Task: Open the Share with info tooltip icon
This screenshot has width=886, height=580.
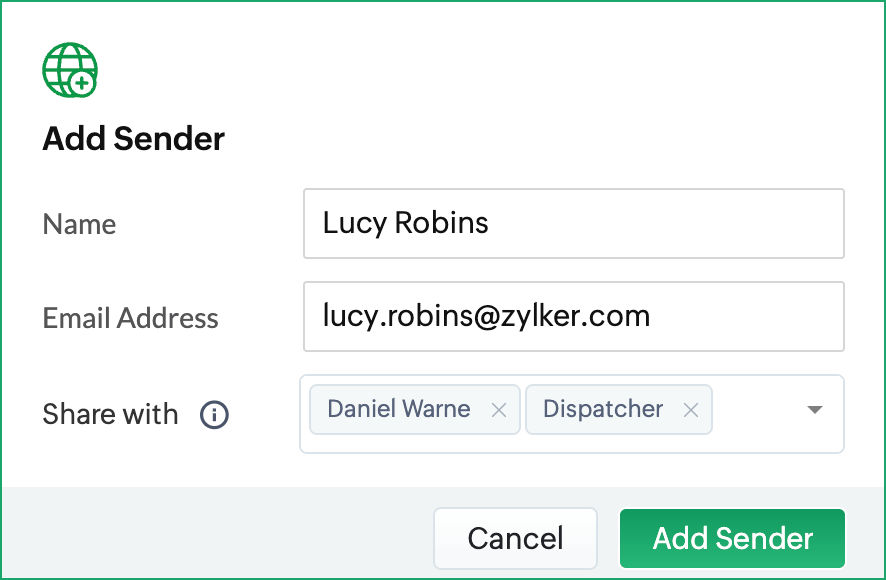Action: pos(214,414)
